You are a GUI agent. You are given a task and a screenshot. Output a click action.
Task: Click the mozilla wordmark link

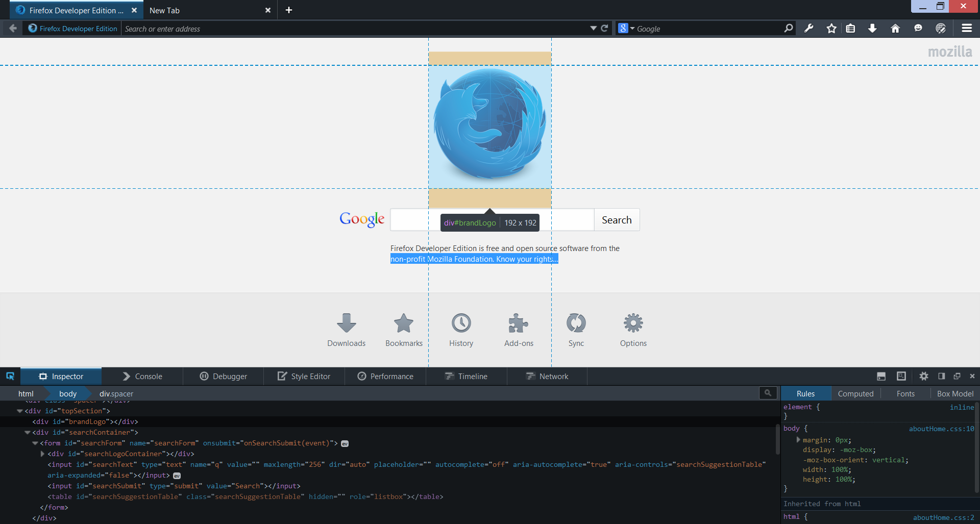click(x=950, y=52)
